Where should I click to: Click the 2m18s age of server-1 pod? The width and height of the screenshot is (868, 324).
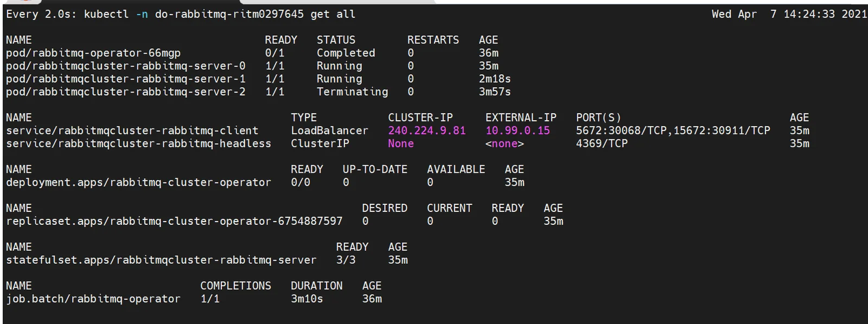[495, 79]
